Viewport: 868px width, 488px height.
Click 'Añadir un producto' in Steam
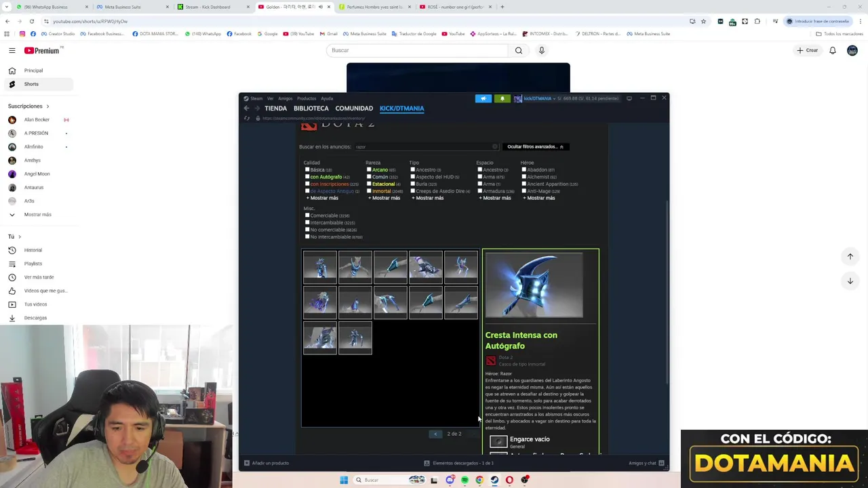[x=267, y=463]
